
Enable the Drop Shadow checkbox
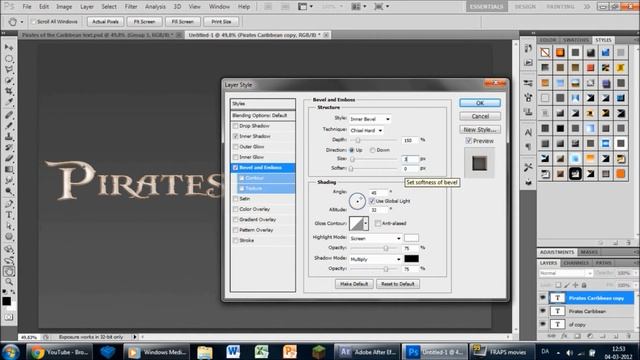236,126
